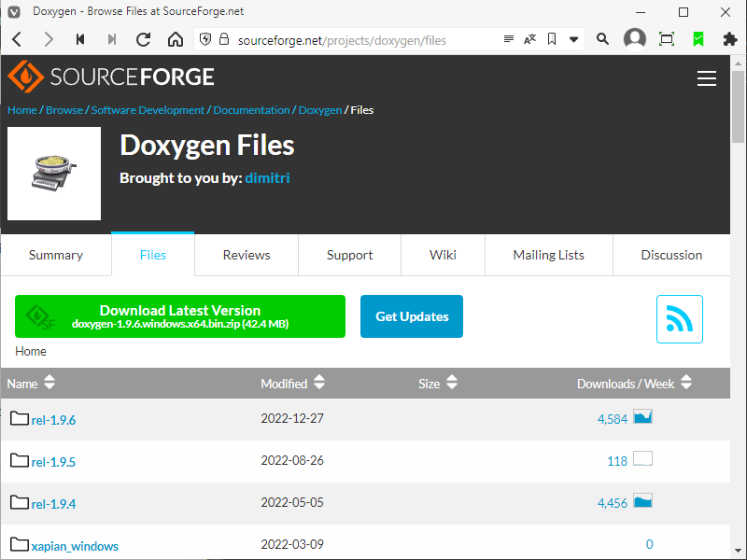Sort files by Downloads / Week column
Viewport: 747px width, 560px height.
634,384
